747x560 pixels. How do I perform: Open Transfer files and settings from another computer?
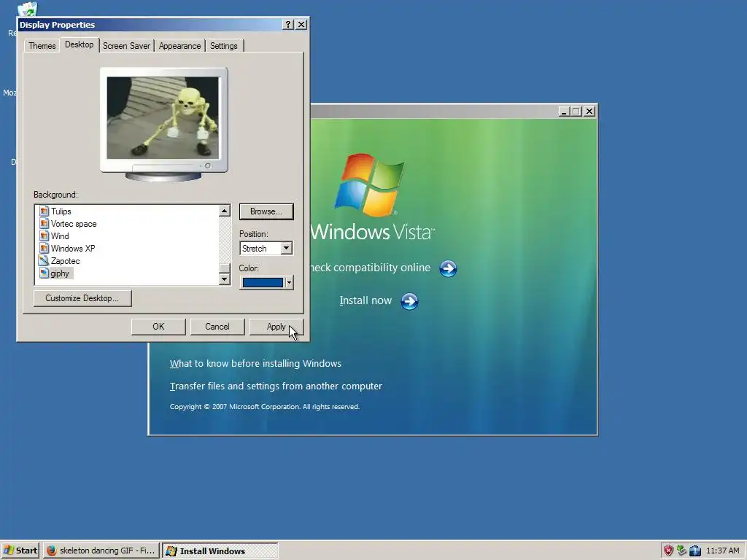coord(276,386)
